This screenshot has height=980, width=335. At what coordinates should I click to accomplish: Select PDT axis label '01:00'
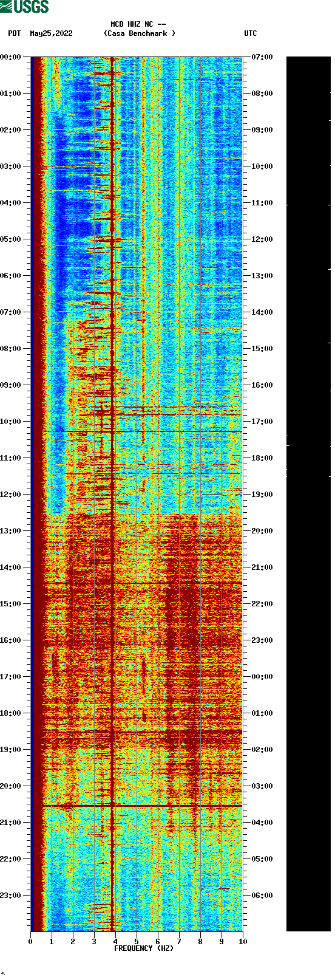coord(11,94)
